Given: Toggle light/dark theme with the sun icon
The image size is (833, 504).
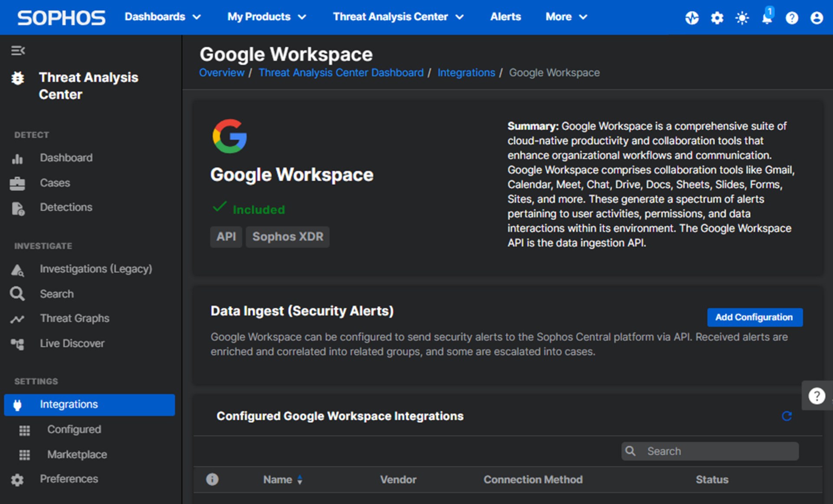Looking at the screenshot, I should [x=741, y=18].
